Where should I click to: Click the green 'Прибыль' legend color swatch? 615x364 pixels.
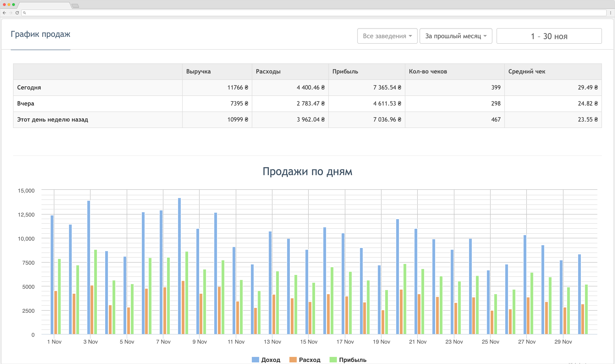[x=333, y=360]
